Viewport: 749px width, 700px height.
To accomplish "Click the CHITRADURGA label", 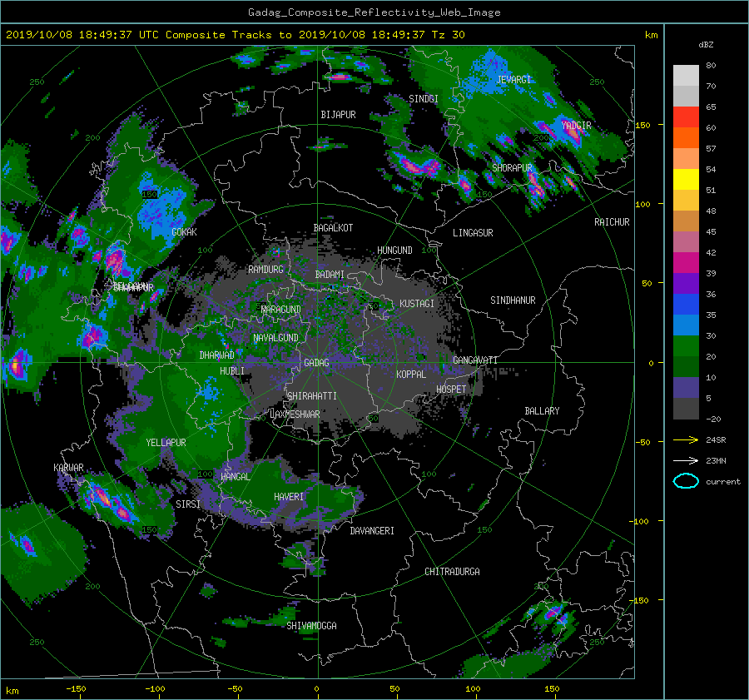I will click(x=452, y=572).
